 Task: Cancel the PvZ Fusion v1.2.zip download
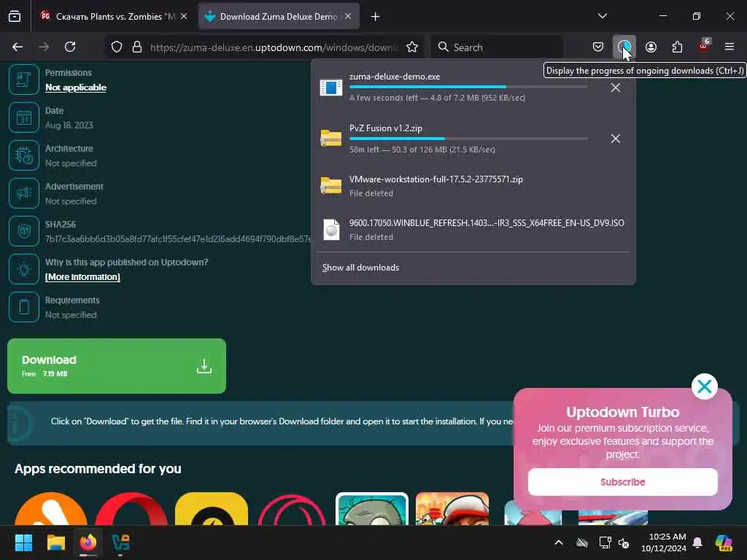pyautogui.click(x=616, y=139)
